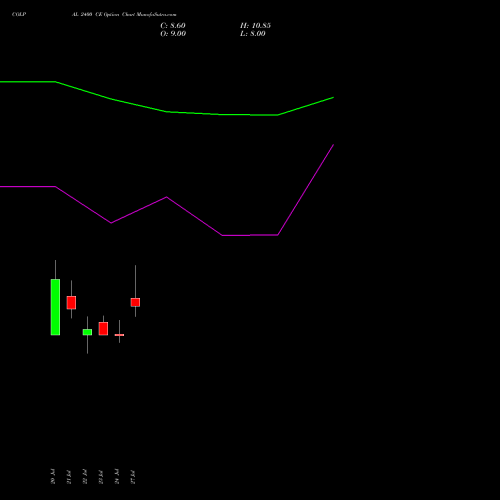Screen dimensions: 500x500
Task: Select the red candlestick for 23 Jul
Action: tap(103, 329)
